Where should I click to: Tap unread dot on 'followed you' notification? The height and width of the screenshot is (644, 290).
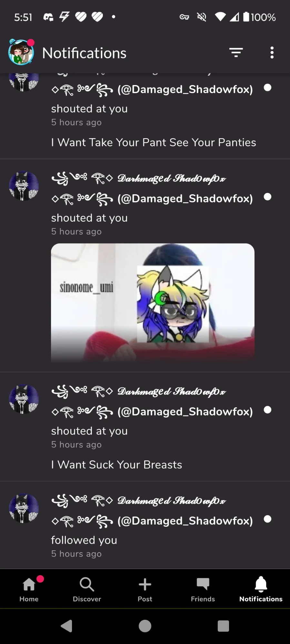(267, 519)
